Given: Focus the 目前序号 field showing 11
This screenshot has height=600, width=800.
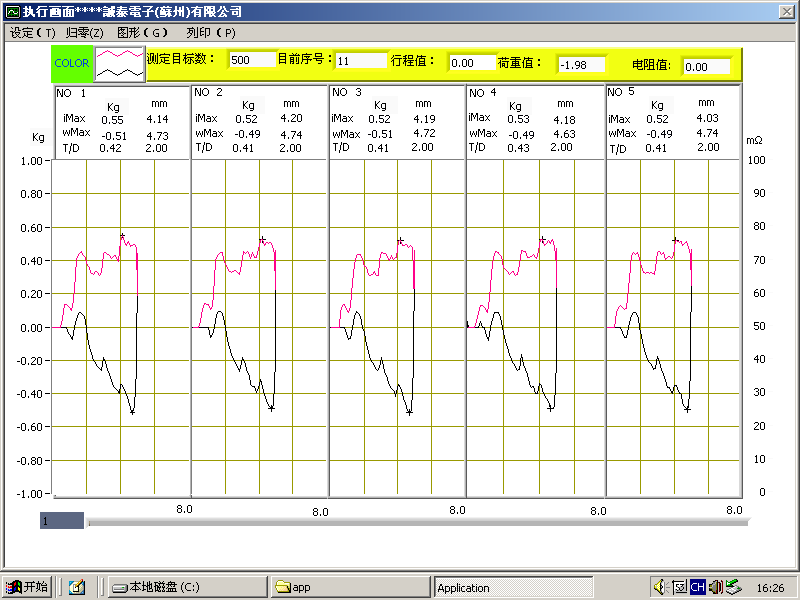Looking at the screenshot, I should 360,60.
